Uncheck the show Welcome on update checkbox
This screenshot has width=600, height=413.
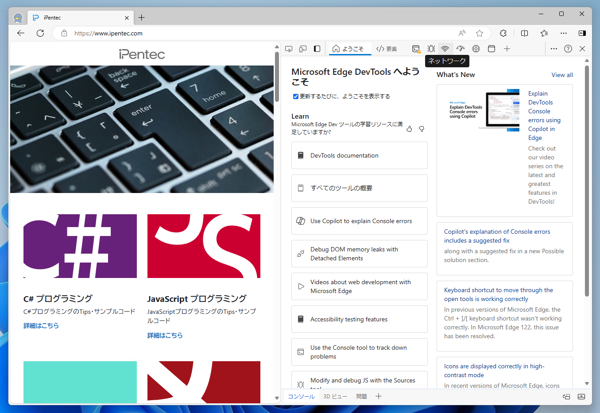[x=295, y=96]
